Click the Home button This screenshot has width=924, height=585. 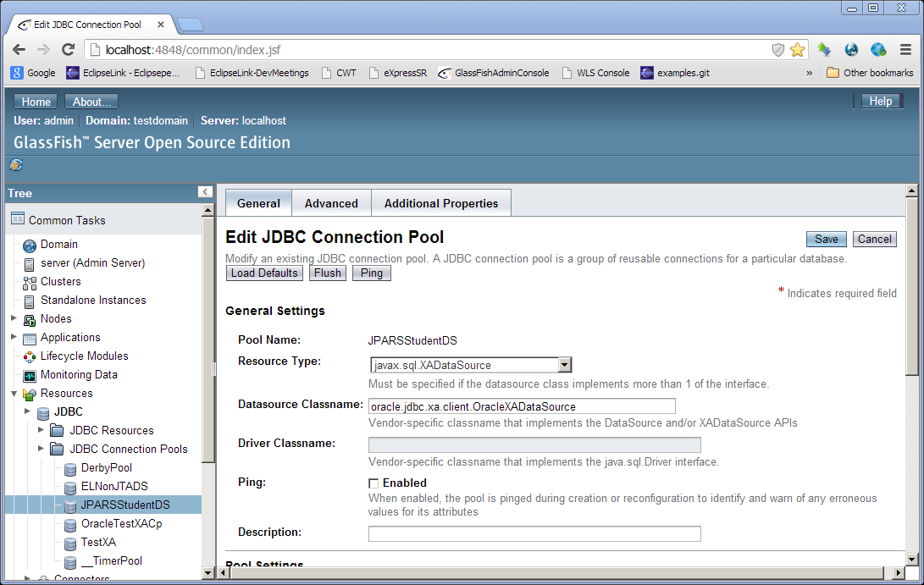[36, 102]
